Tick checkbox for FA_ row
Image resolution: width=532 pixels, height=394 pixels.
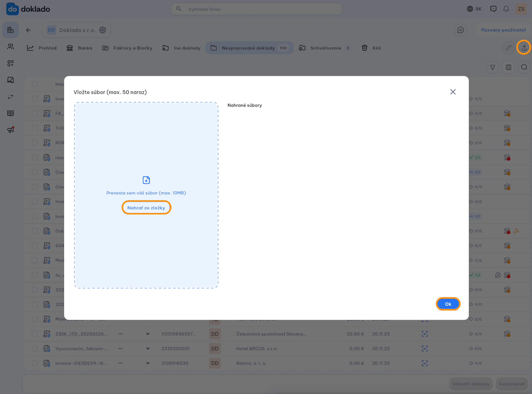35,114
